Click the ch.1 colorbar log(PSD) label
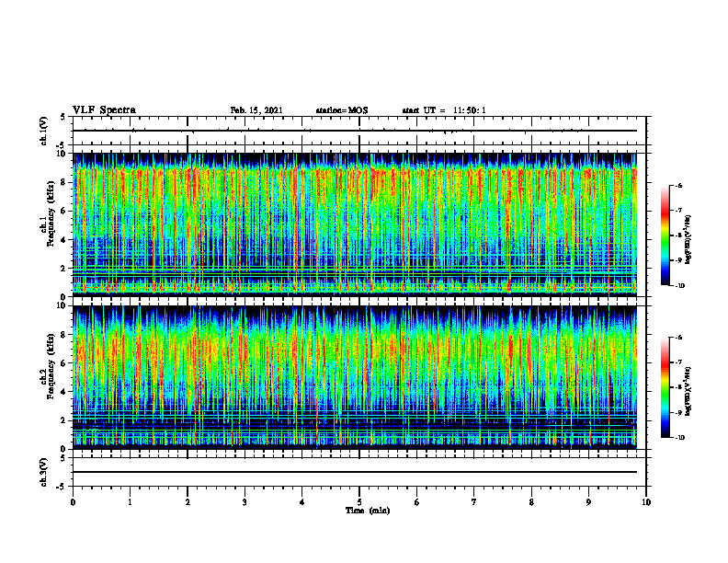 point(688,239)
